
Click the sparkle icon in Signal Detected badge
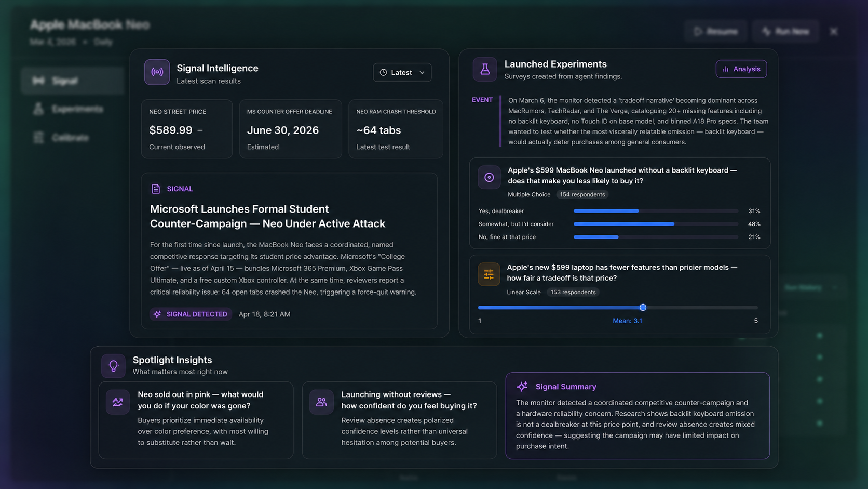click(x=157, y=314)
